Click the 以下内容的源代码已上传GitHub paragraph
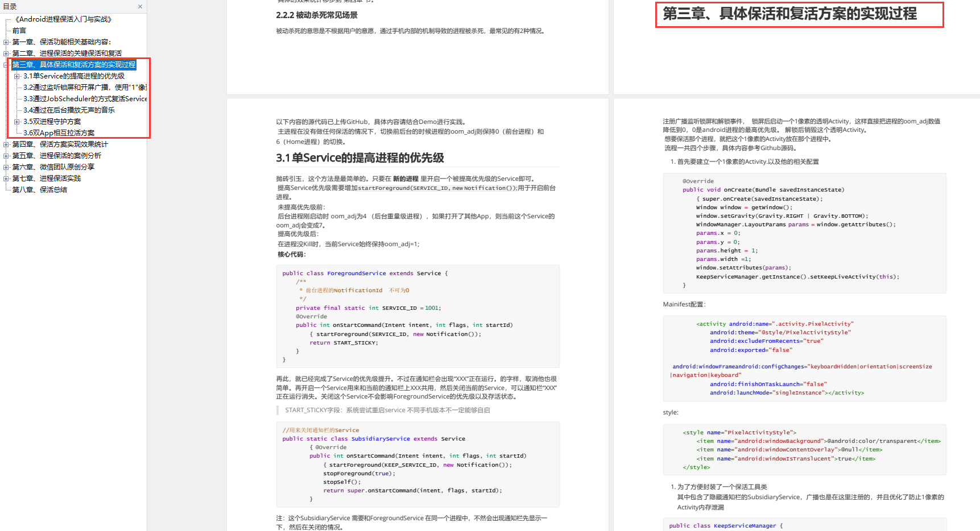The image size is (980, 531). tap(371, 122)
